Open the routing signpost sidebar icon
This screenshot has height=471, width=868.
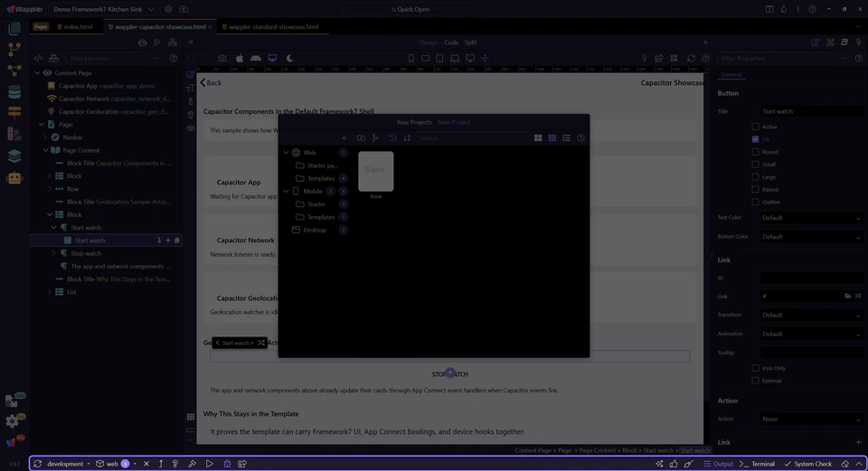[x=14, y=112]
